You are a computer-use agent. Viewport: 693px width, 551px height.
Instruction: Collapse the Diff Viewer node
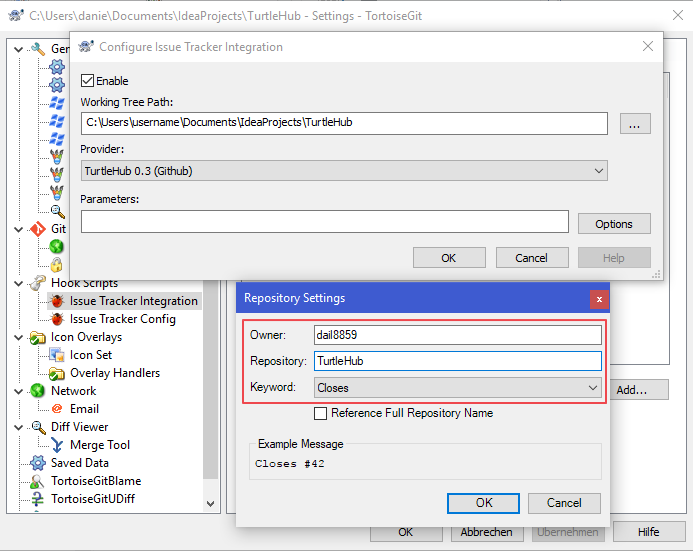[19, 427]
